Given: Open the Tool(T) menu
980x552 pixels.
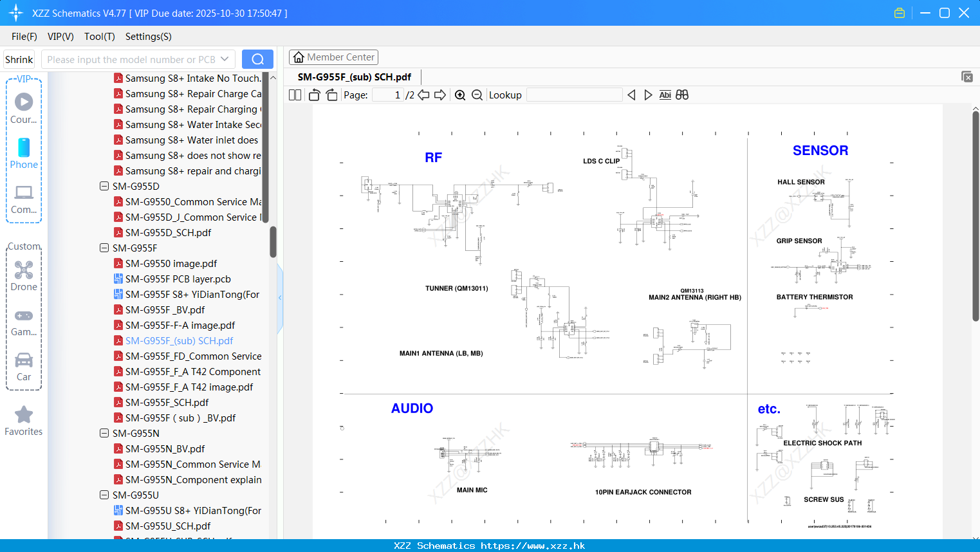Looking at the screenshot, I should [100, 37].
